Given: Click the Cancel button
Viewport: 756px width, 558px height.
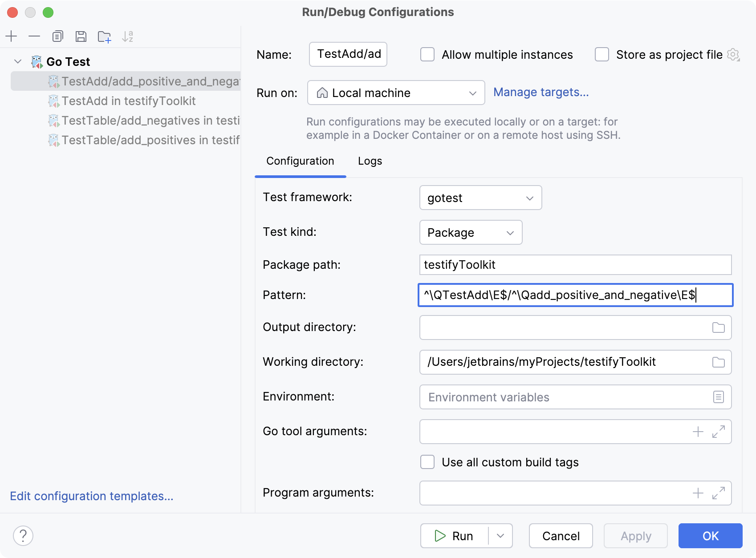Looking at the screenshot, I should (x=561, y=536).
